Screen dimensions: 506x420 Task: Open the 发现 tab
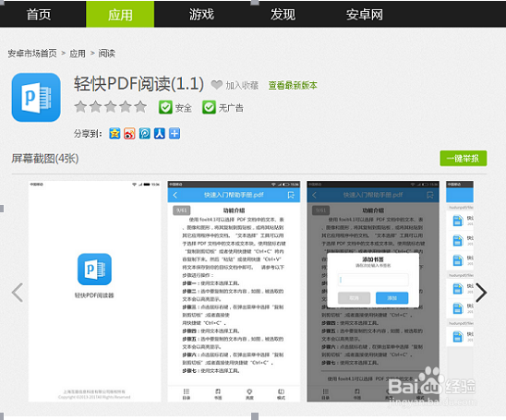point(283,15)
